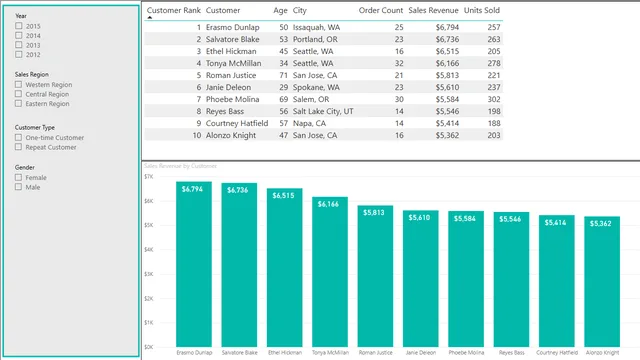Click the Sales Region slicer heading

(x=31, y=74)
